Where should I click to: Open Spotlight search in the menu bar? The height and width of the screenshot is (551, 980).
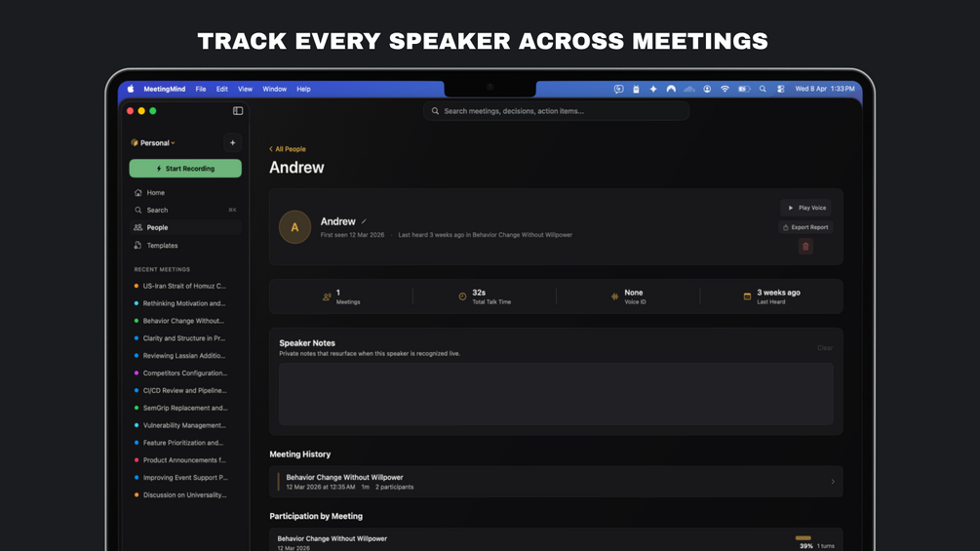point(763,89)
